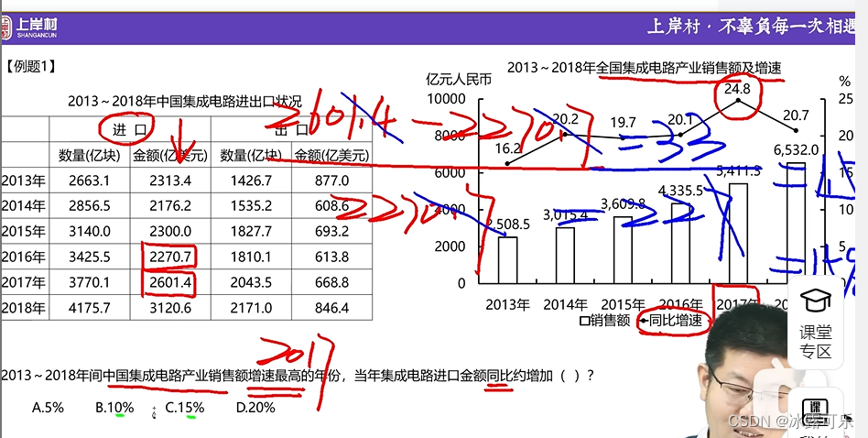Select answer option C.15%
Image resolution: width=868 pixels, height=438 pixels.
pyautogui.click(x=185, y=408)
